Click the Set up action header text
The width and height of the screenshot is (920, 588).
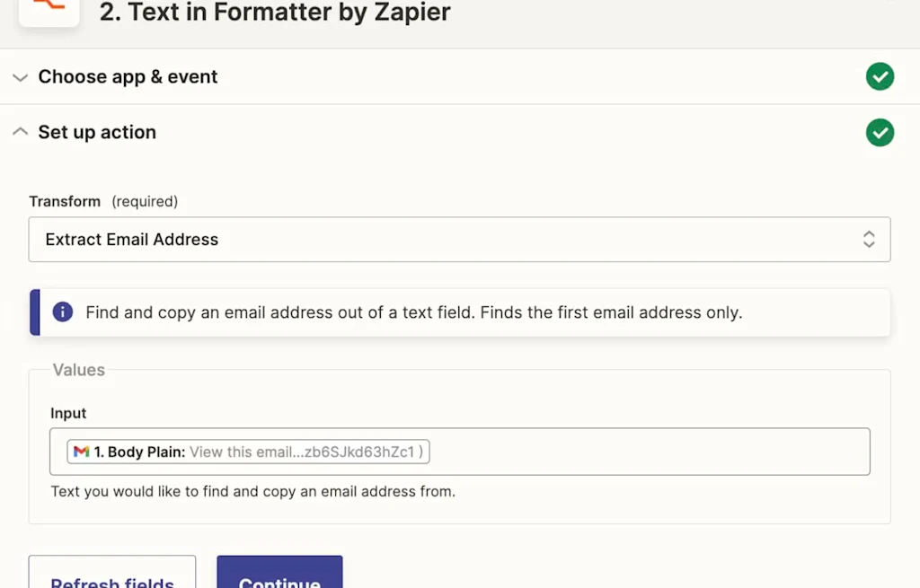point(97,132)
